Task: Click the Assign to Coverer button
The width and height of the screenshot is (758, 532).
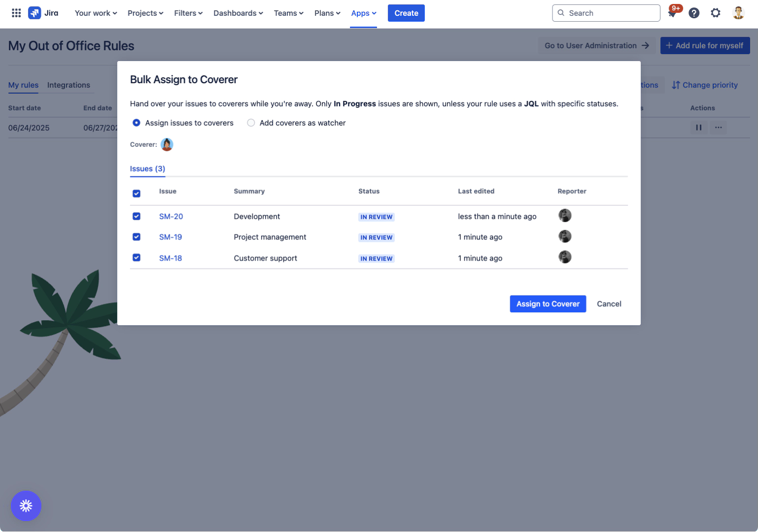Action: click(x=548, y=304)
